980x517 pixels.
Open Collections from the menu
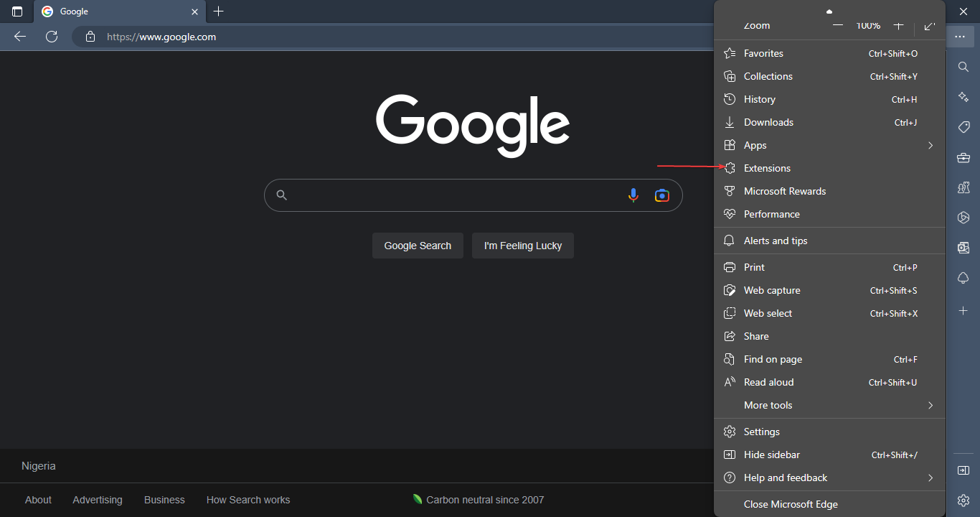coord(829,76)
